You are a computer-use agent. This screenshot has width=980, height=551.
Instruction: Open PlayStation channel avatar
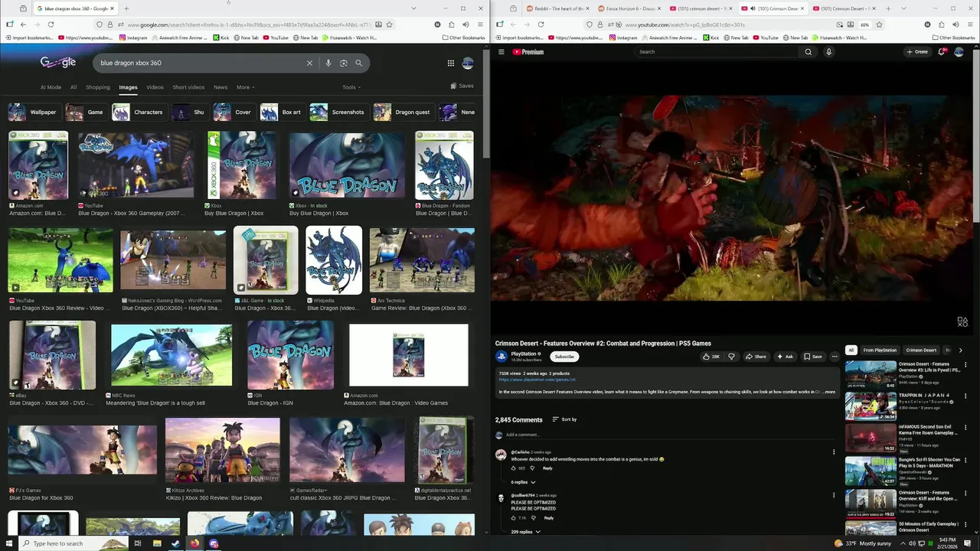point(501,356)
